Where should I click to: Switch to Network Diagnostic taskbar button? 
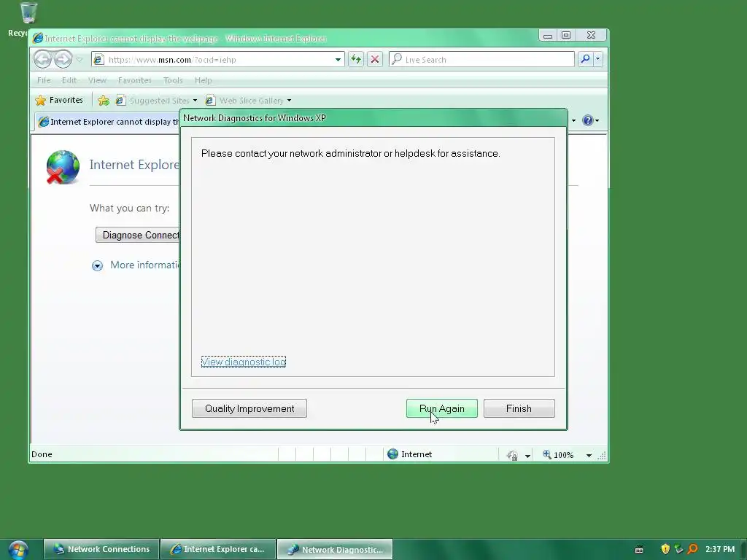point(335,549)
